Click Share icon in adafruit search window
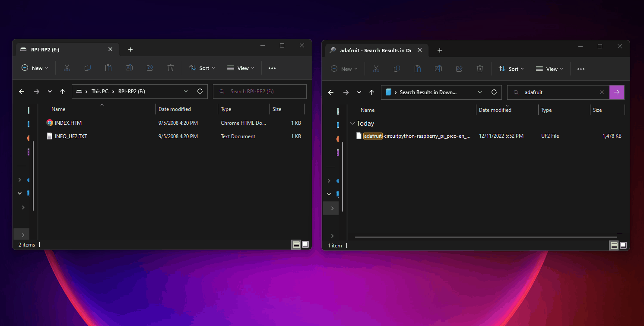 (459, 69)
